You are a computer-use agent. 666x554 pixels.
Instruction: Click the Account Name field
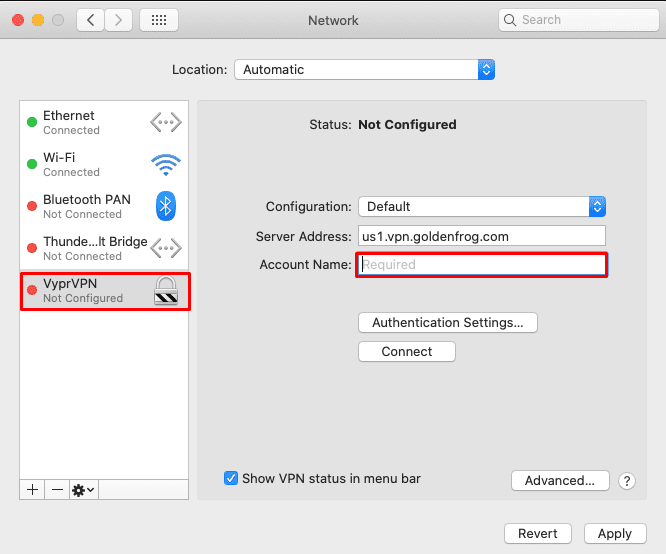pyautogui.click(x=482, y=265)
